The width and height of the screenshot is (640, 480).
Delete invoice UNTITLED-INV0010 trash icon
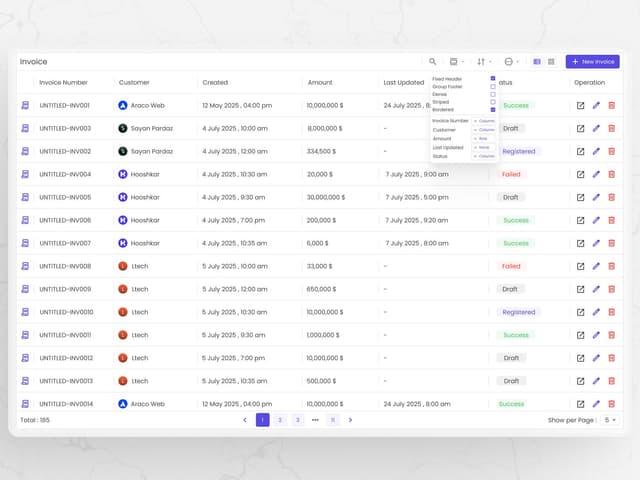611,312
